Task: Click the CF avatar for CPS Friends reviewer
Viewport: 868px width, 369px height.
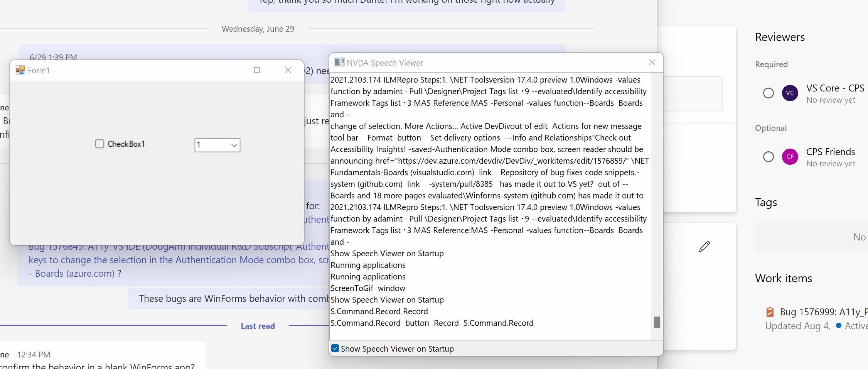Action: [790, 157]
